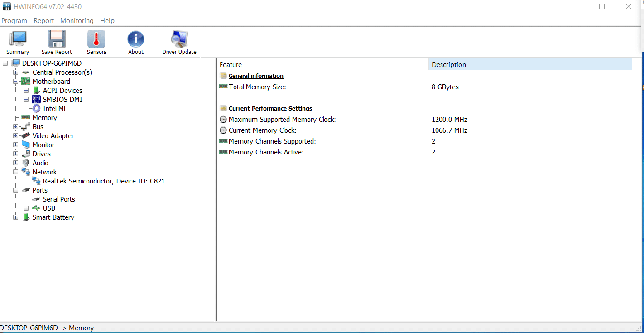Click the Audio speaker icon
Viewport: 644px width, 333px height.
coord(26,163)
